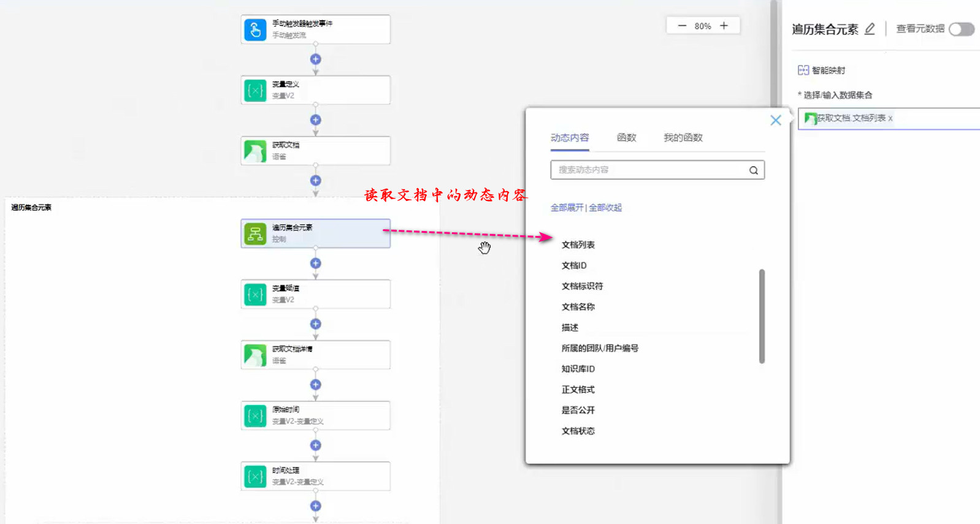Select the 手动触发器触发事件 trigger node icon
The height and width of the screenshot is (524, 980).
tap(255, 29)
